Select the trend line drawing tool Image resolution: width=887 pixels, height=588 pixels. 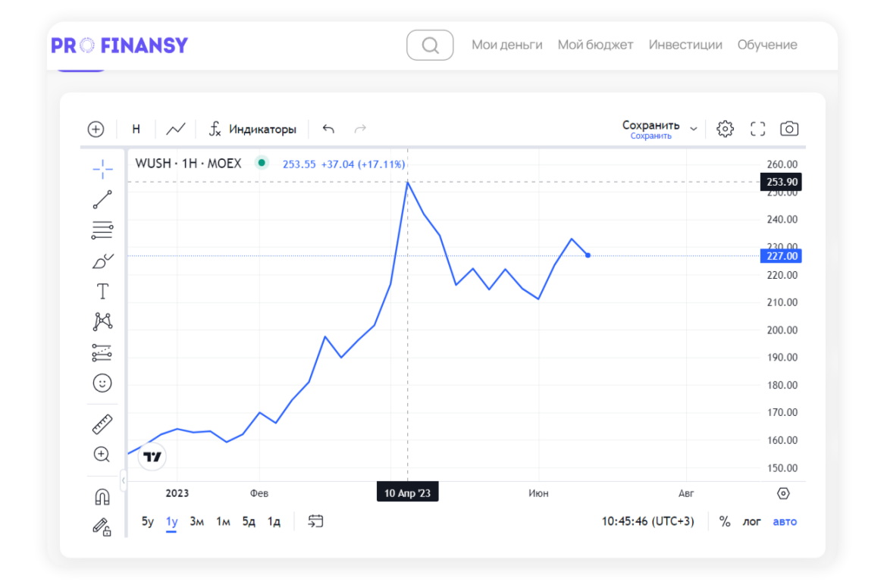102,199
